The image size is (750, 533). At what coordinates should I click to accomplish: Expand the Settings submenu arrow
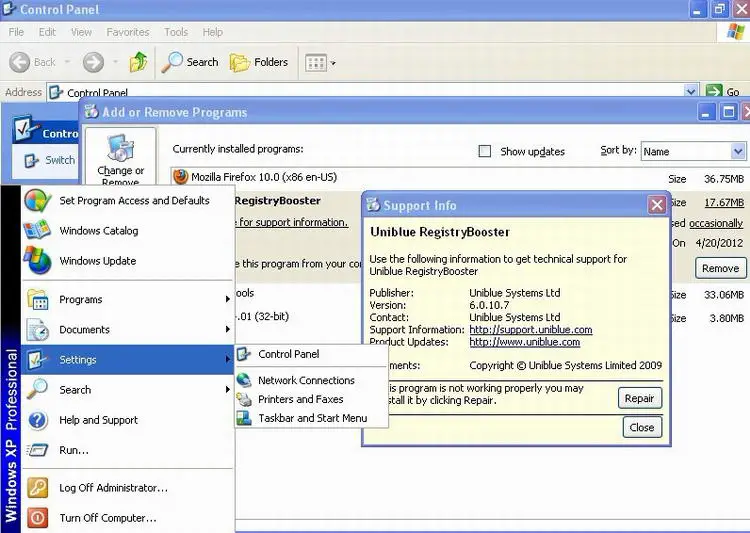228,359
